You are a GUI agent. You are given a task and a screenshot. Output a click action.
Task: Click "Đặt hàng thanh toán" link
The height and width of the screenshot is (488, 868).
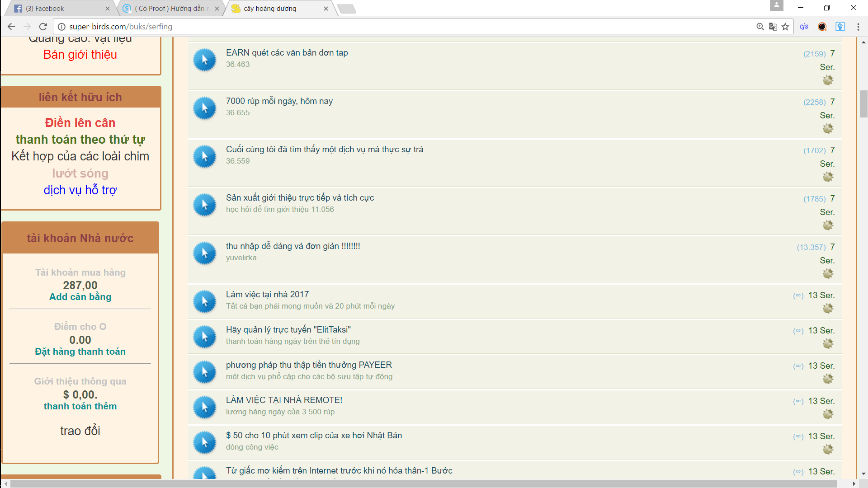coord(80,352)
